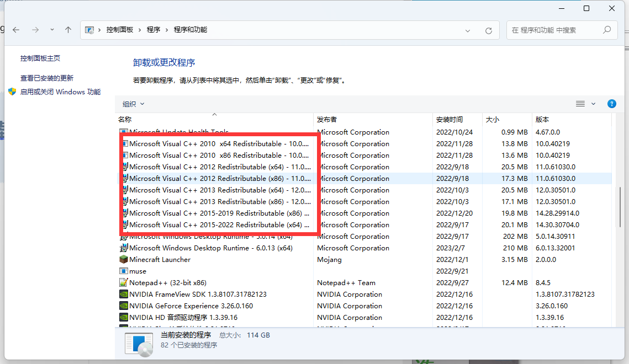The image size is (629, 364).
Task: Click the Minecraft Launcher icon
Action: pos(124,260)
